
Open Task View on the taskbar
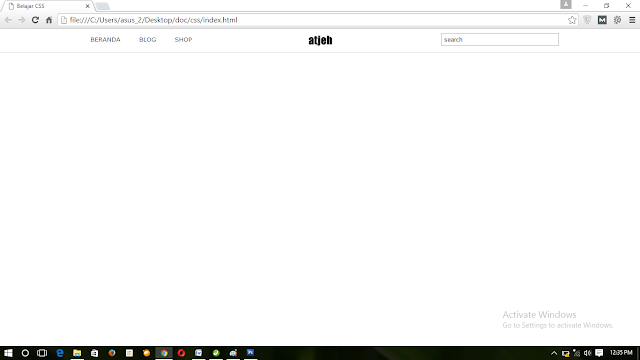[42, 353]
